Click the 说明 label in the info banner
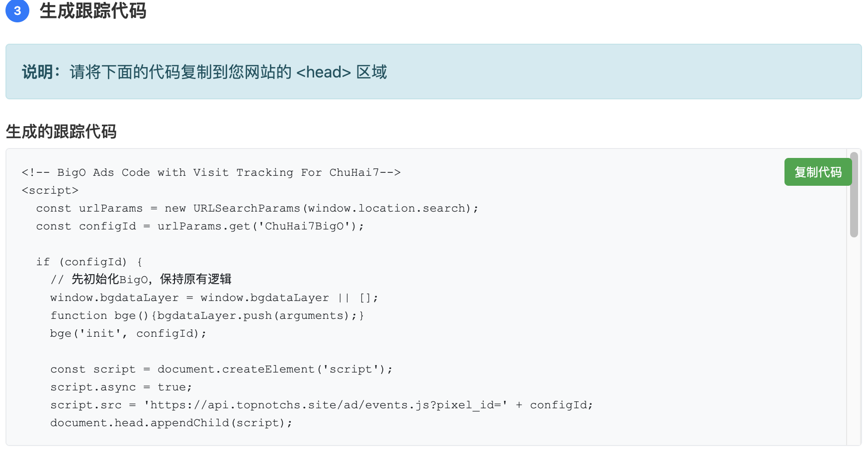868x450 pixels. point(38,72)
